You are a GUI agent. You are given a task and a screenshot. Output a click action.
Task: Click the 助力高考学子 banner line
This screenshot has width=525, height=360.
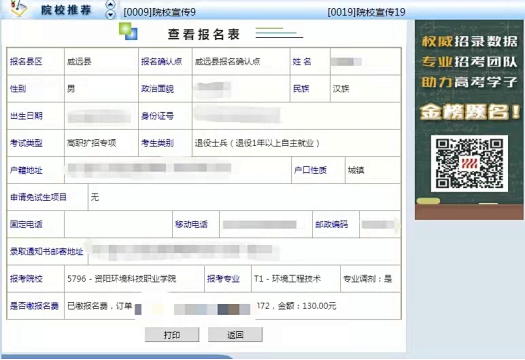point(469,82)
